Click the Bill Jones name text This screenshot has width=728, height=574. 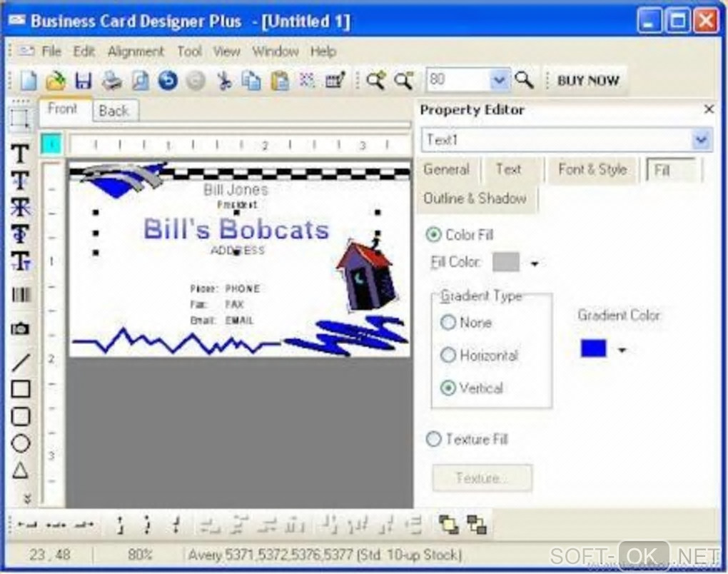click(x=236, y=189)
